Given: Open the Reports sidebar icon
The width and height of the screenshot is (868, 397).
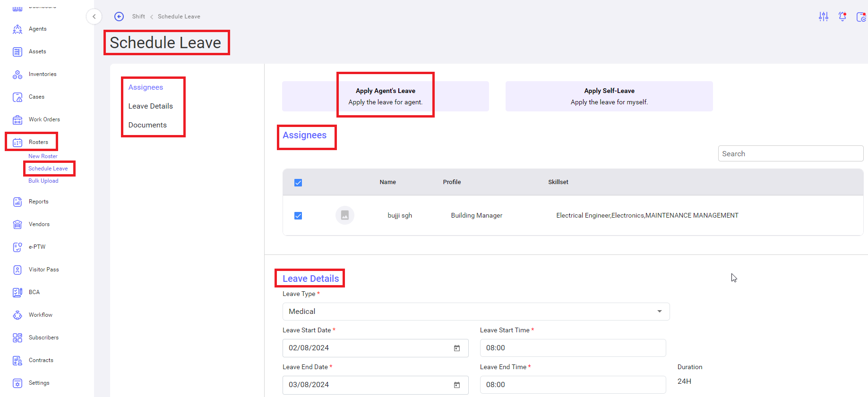Looking at the screenshot, I should pyautogui.click(x=17, y=202).
